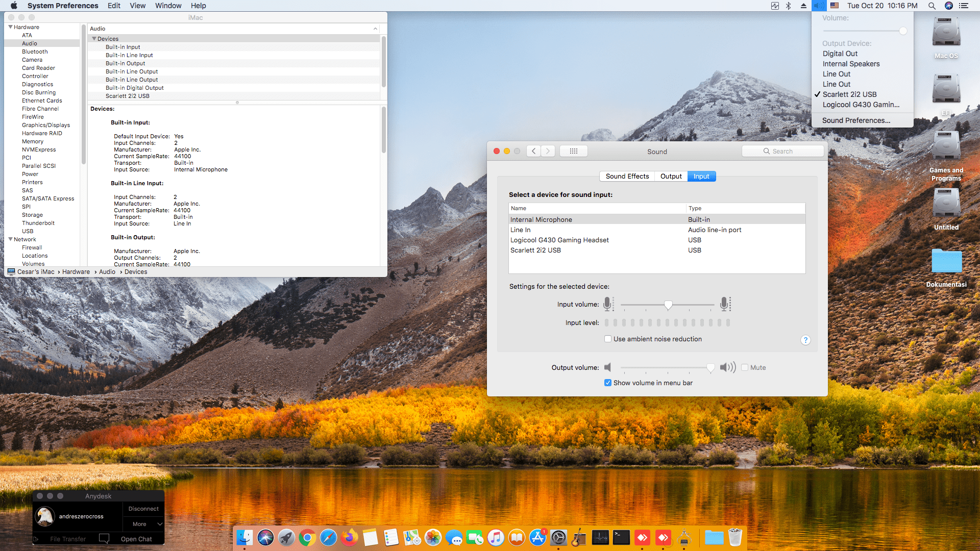980x551 pixels.
Task: Open Finder from the Dock
Action: pos(244,537)
